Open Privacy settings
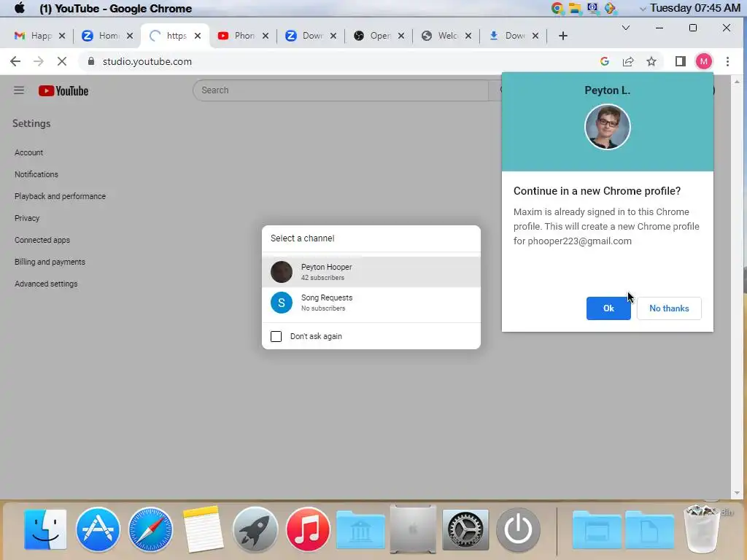The height and width of the screenshot is (560, 747). (x=27, y=218)
